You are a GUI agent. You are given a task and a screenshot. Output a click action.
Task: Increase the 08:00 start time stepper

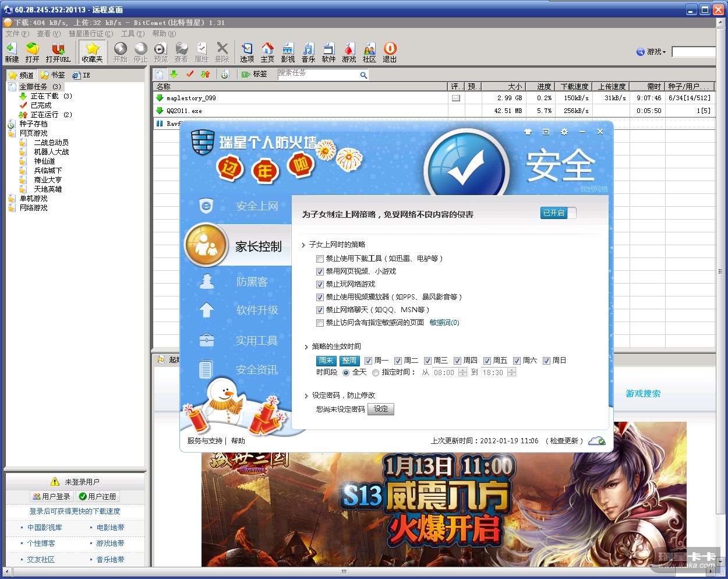click(x=462, y=370)
